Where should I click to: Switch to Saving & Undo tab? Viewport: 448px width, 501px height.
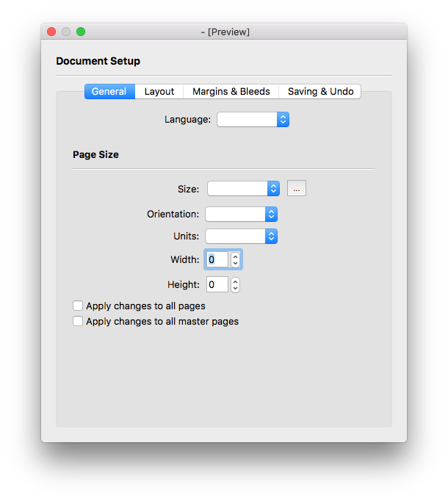click(x=320, y=92)
